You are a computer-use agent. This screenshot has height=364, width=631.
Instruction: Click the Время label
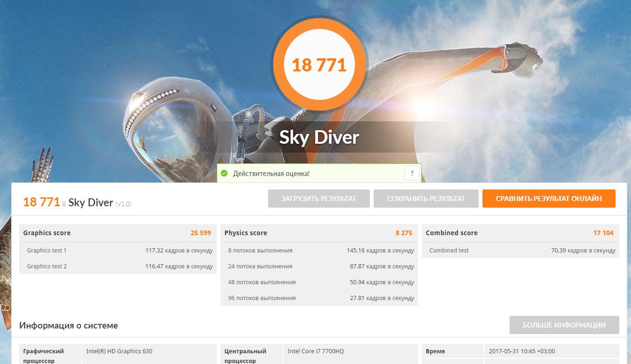pyautogui.click(x=435, y=351)
